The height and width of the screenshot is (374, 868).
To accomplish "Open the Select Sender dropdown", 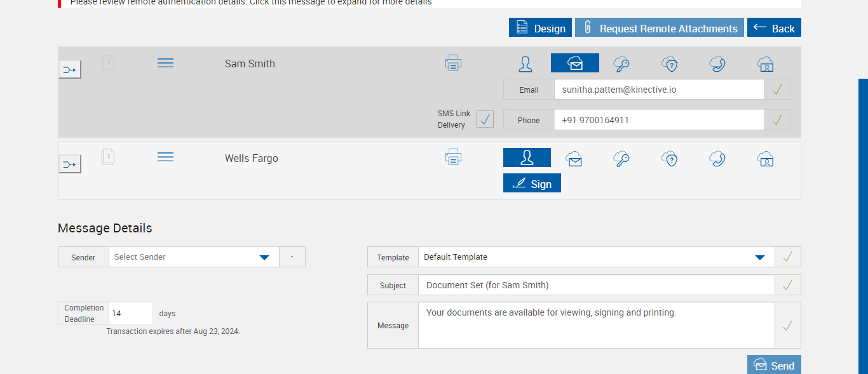I will (x=194, y=257).
